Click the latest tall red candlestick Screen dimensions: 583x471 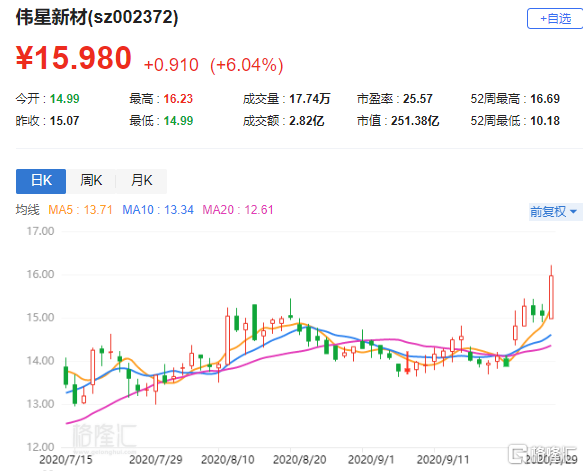(x=551, y=297)
